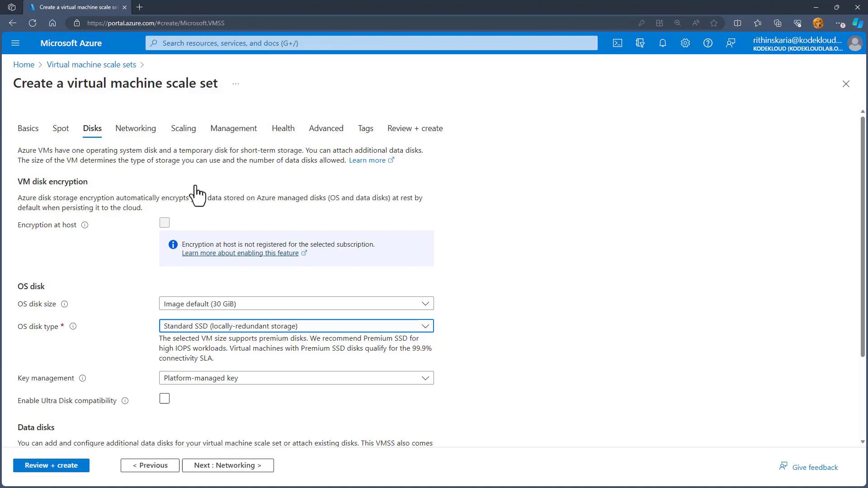Viewport: 868px width, 488px height.
Task: Open the Key management dropdown
Action: pyautogui.click(x=296, y=378)
